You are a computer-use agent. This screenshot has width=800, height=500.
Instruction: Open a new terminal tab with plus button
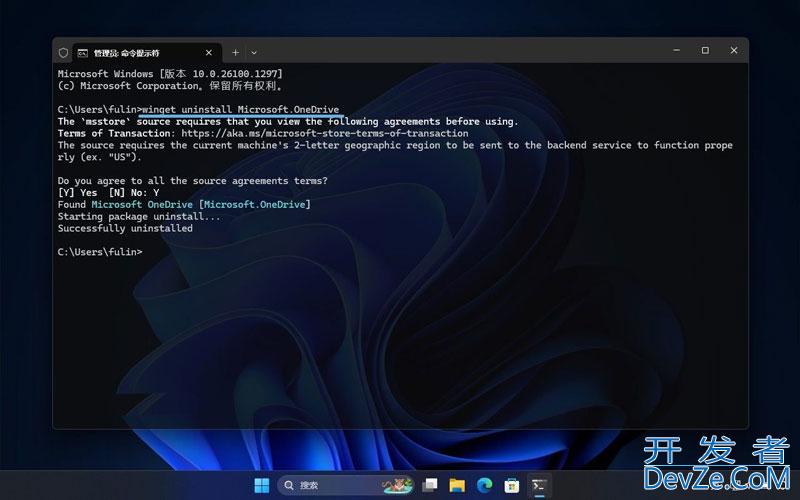tap(235, 53)
